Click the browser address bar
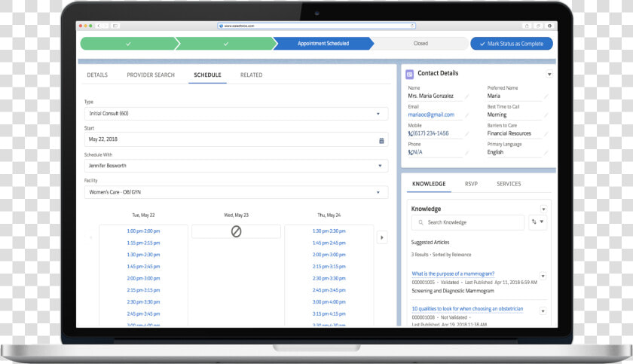 pos(317,26)
